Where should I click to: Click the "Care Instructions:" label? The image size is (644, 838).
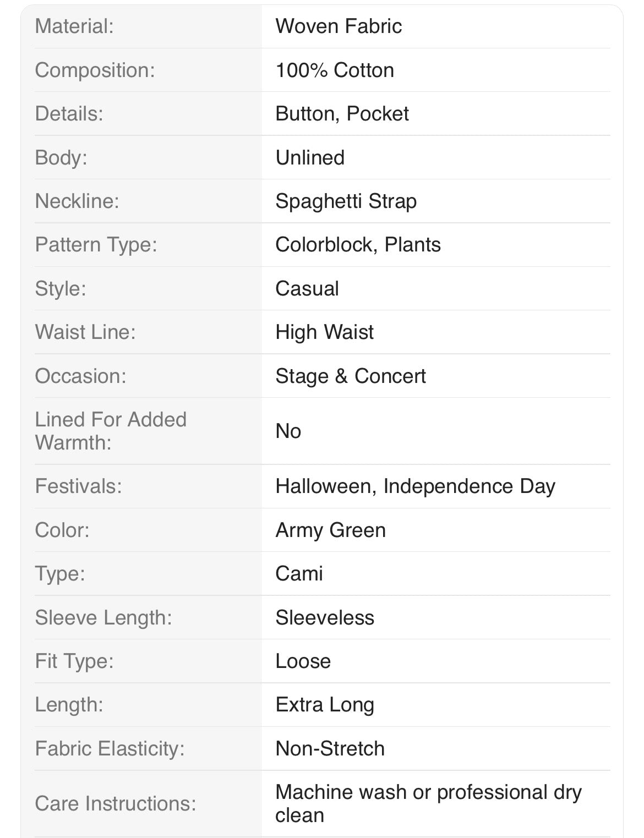click(116, 803)
